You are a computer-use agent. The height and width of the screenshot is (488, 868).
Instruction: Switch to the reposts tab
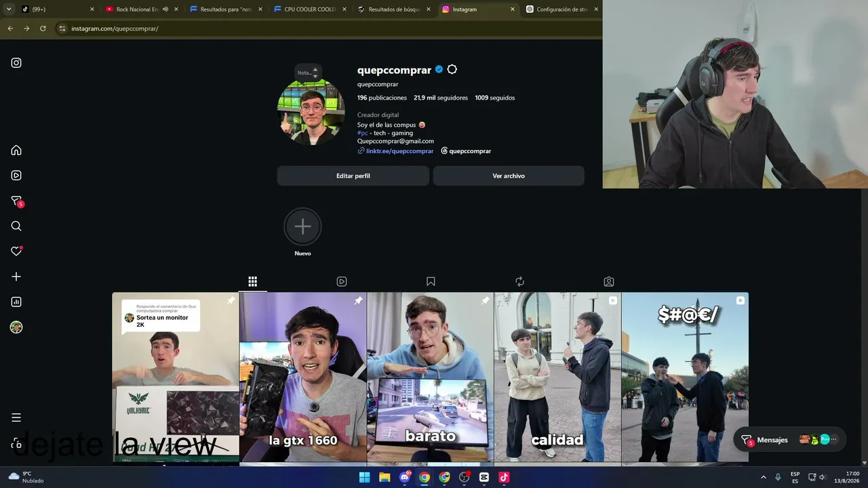coord(519,281)
